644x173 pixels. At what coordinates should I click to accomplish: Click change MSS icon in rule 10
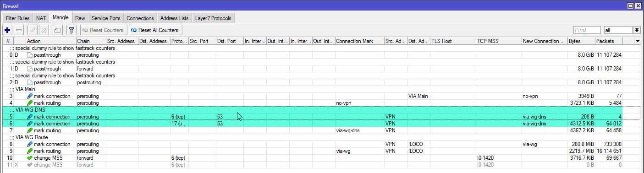[30, 158]
